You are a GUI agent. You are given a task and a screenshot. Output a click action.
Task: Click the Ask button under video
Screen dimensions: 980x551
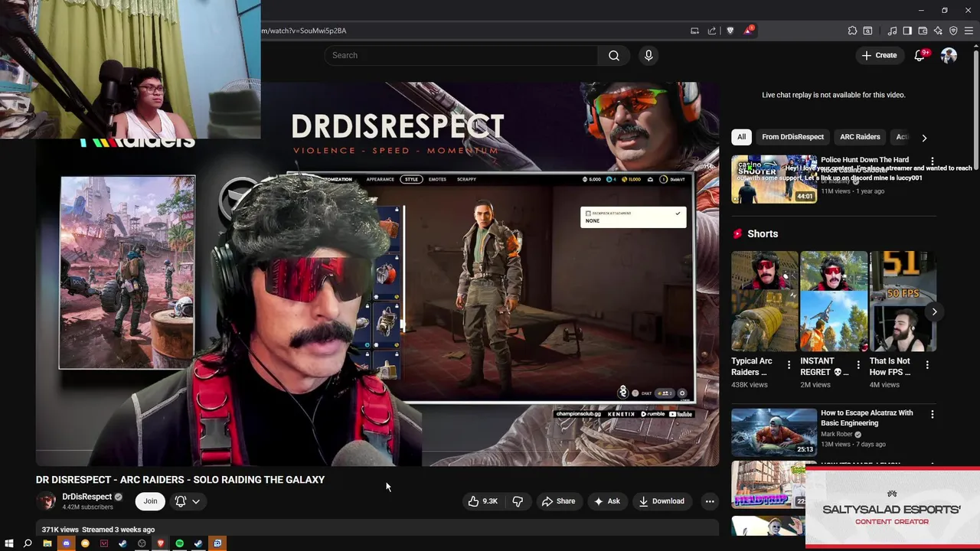coord(606,501)
